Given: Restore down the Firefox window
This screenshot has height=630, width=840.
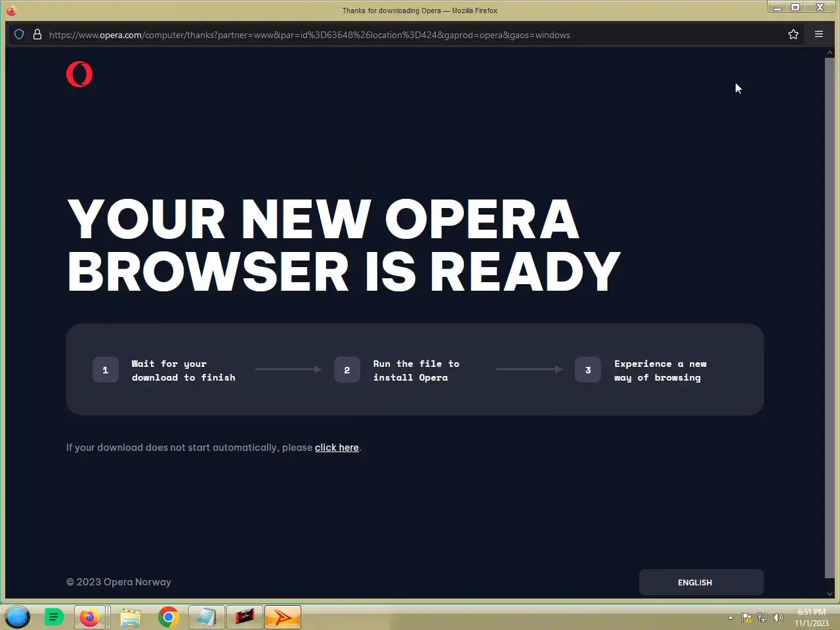Looking at the screenshot, I should (795, 7).
